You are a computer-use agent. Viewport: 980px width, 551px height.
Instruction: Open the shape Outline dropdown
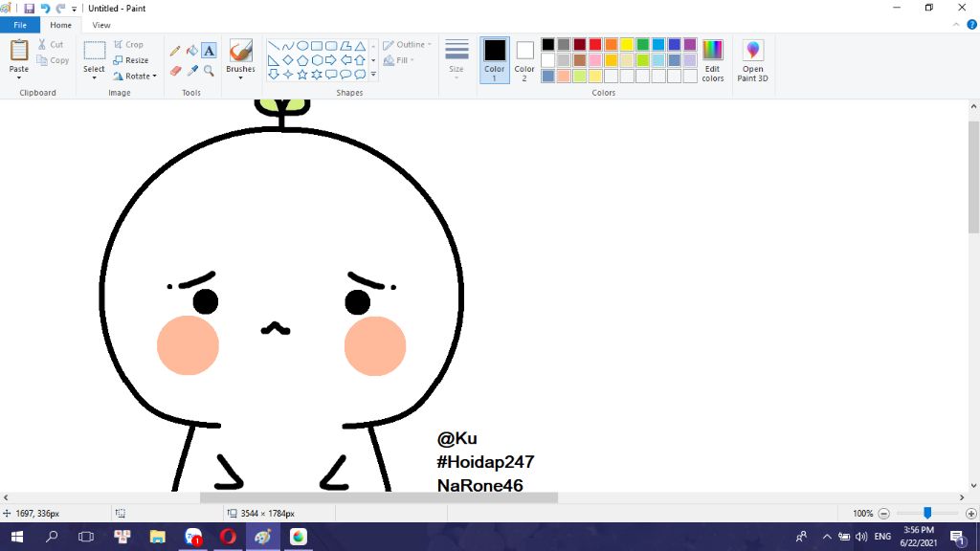407,44
